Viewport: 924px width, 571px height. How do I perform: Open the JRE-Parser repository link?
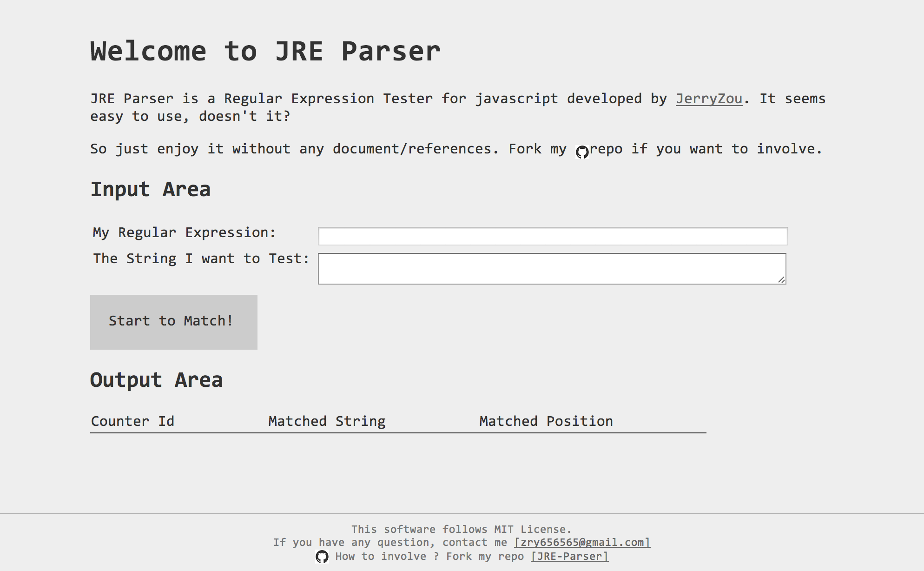tap(569, 556)
